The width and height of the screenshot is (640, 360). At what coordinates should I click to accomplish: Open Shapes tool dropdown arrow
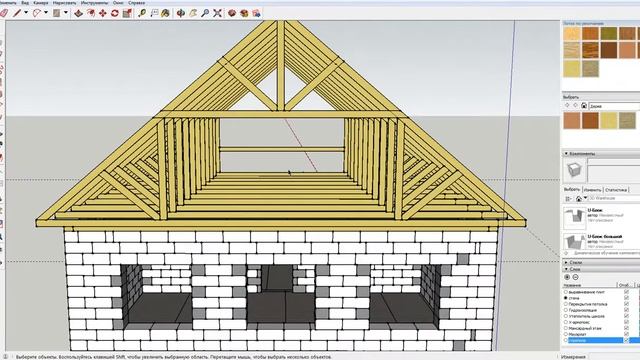click(66, 13)
